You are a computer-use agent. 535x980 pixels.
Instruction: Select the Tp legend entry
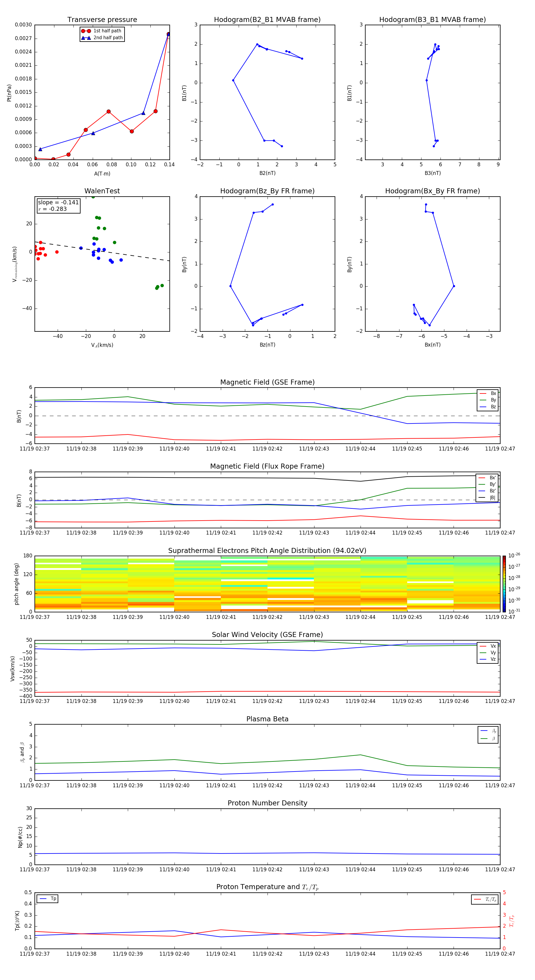coord(48,899)
